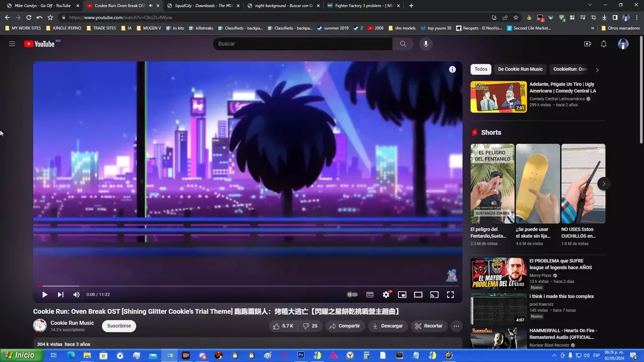Like the video with 5.7 K likes

tap(283, 326)
